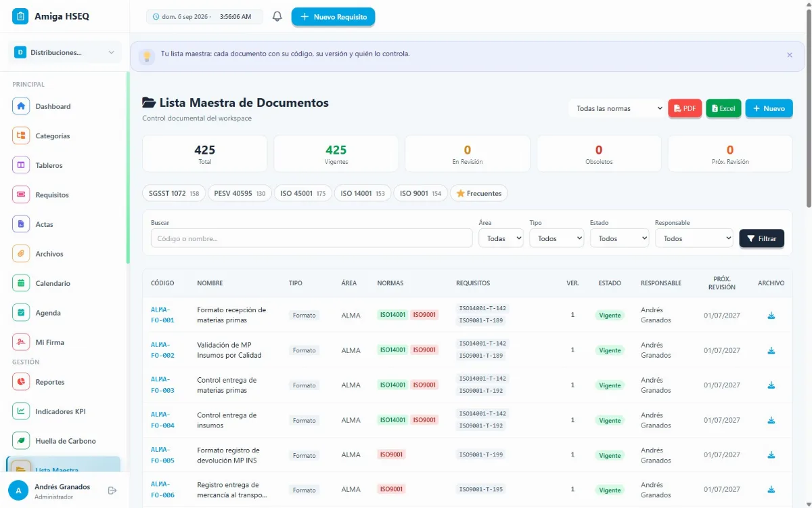Screen dimensions: 812x508
Task: Download the archive for ALMA-FO-003
Action: pos(771,385)
